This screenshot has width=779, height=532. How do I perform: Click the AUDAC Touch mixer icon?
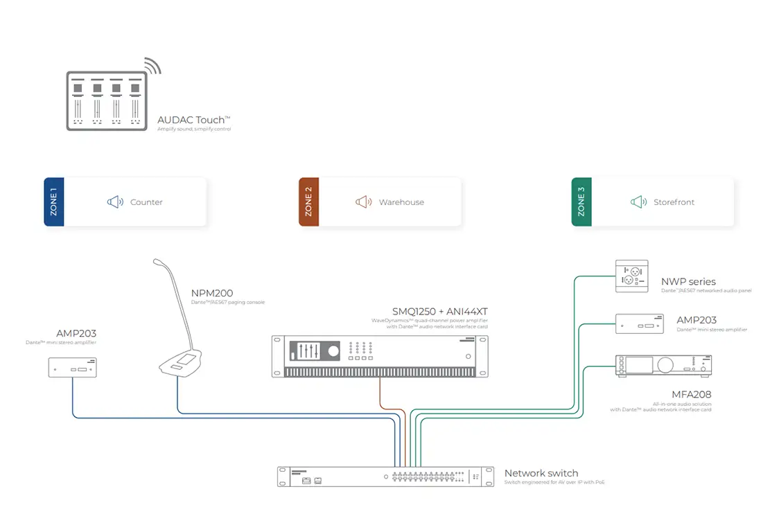click(x=105, y=100)
